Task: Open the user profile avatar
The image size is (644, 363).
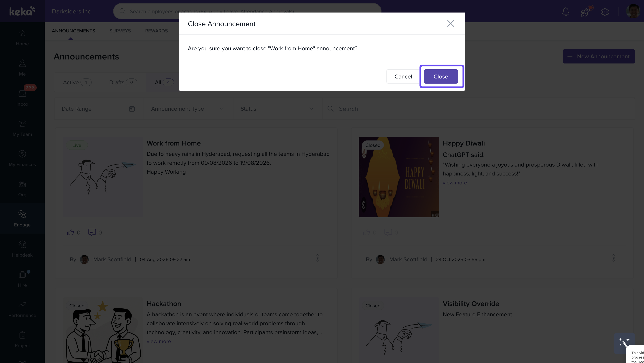Action: pyautogui.click(x=633, y=11)
